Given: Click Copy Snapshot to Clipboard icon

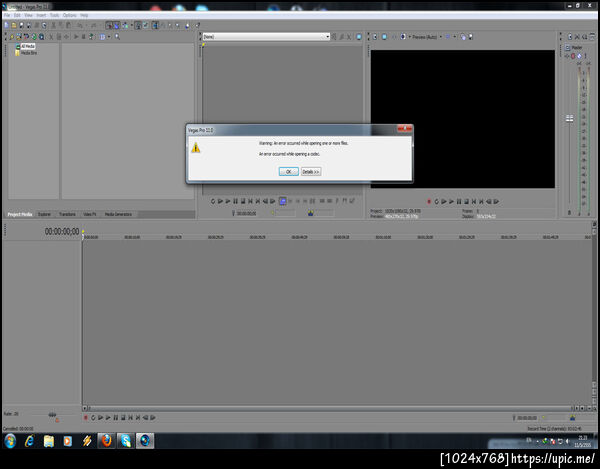Looking at the screenshot, I should [463, 37].
